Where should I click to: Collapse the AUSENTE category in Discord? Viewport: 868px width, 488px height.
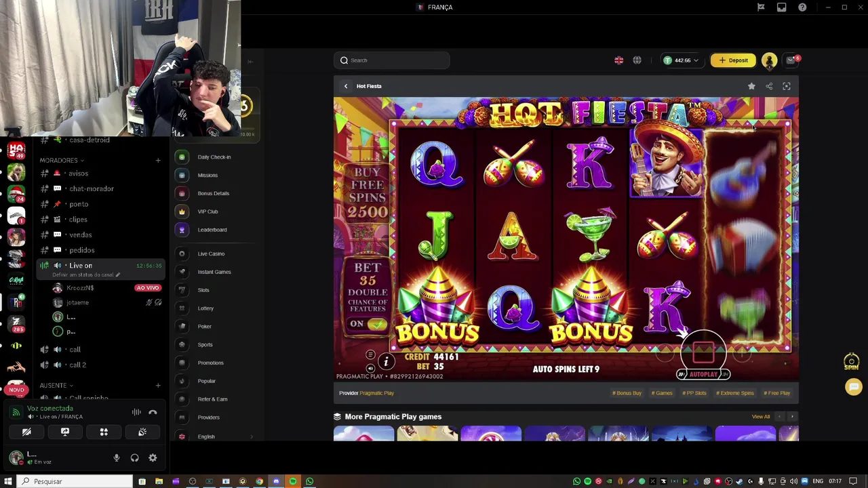[x=56, y=386]
